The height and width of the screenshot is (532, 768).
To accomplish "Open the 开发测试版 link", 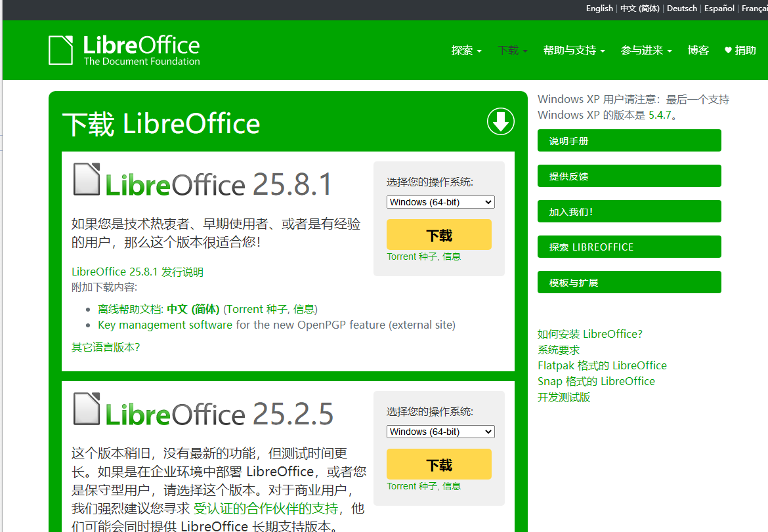I will pyautogui.click(x=564, y=398).
